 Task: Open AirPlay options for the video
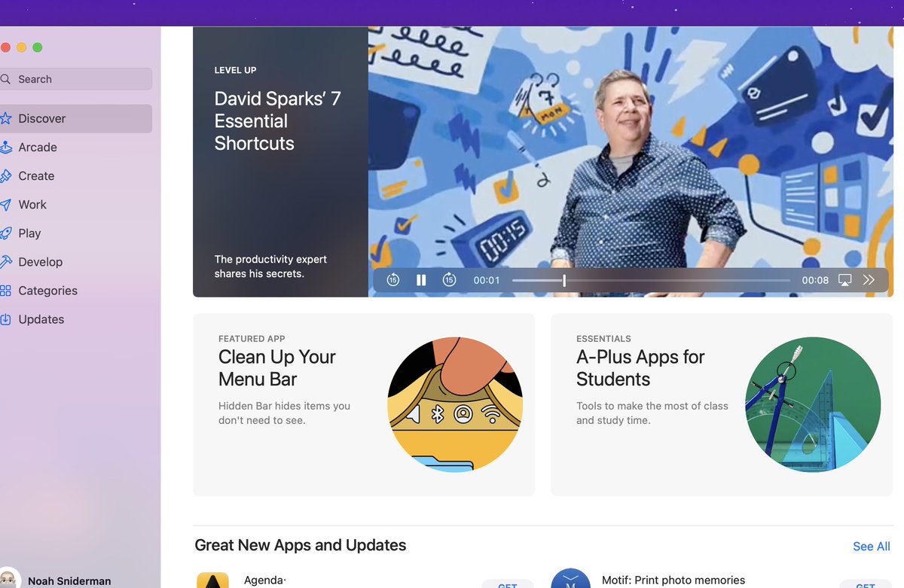(844, 280)
